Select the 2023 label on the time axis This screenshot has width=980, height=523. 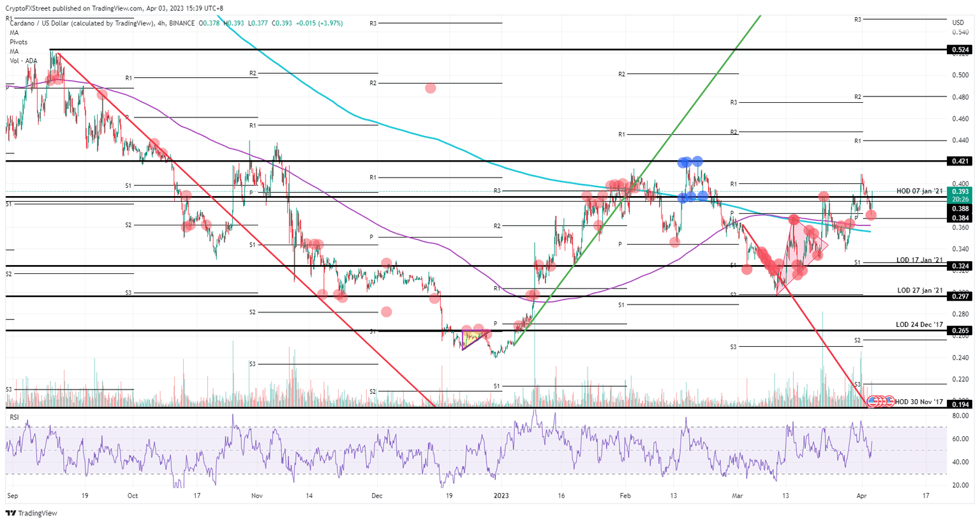point(501,495)
